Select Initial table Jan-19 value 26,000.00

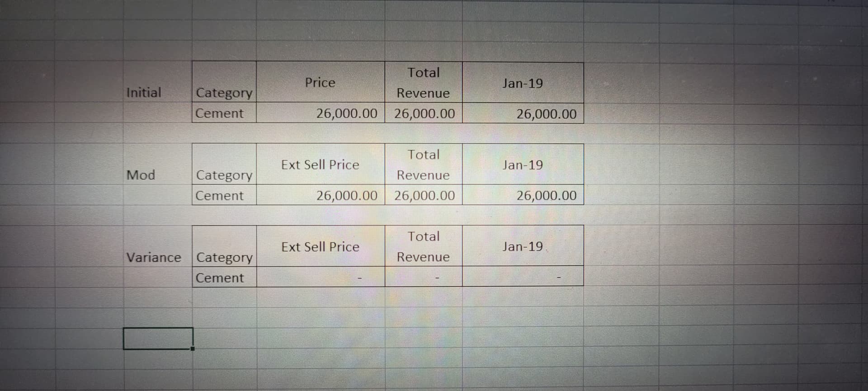[523, 113]
